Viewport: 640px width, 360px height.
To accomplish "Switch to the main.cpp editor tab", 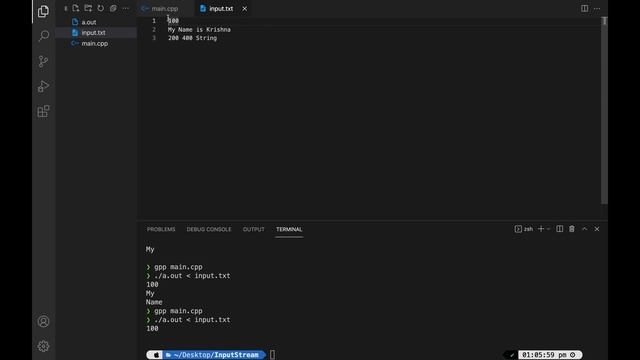I will pos(164,9).
